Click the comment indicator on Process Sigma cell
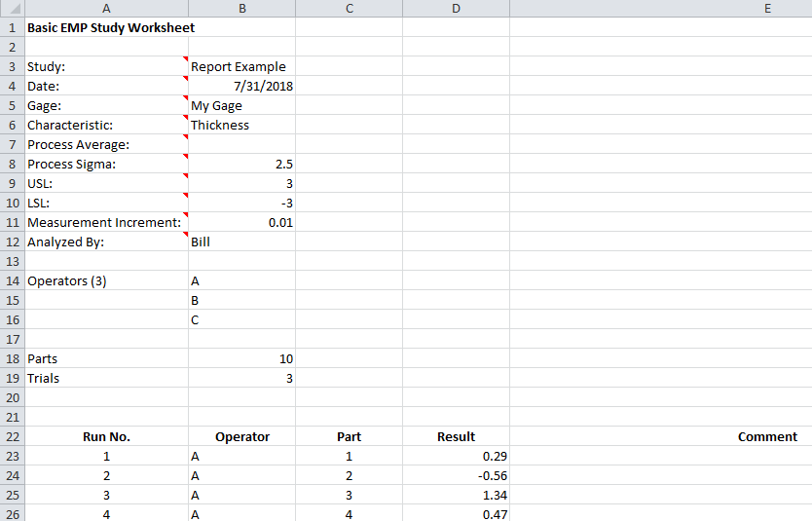 pos(185,157)
